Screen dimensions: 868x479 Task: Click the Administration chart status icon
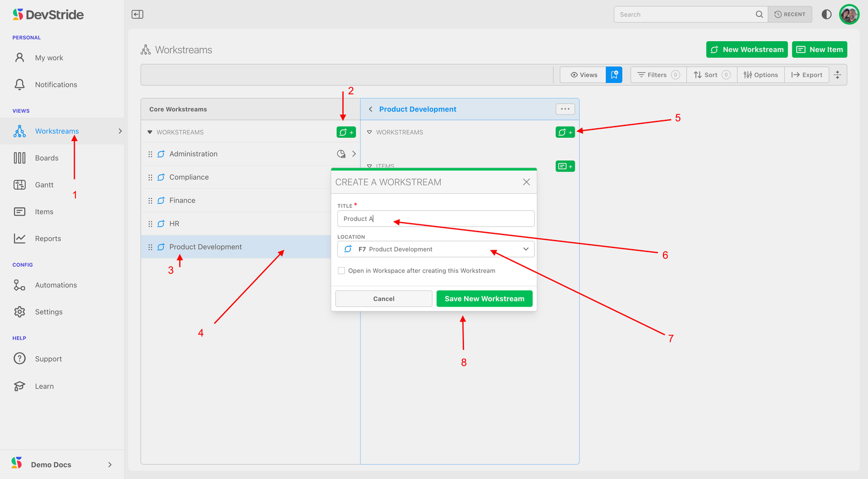(x=341, y=154)
